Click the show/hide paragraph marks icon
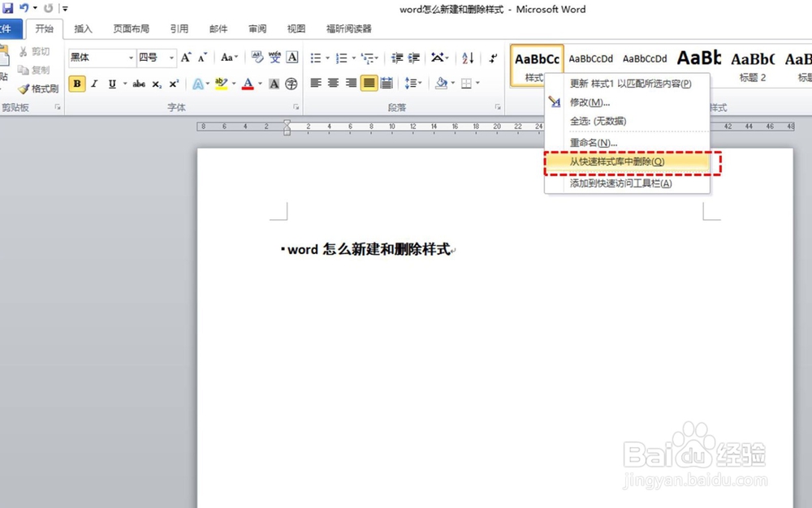This screenshot has height=508, width=812. click(493, 59)
